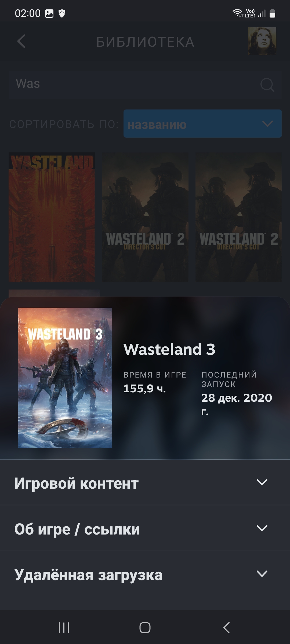
Task: Open Android recent apps button
Action: click(64, 628)
